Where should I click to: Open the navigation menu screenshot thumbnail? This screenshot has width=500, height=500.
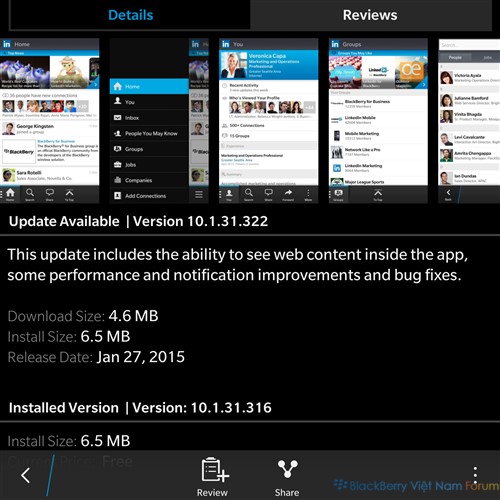click(159, 121)
